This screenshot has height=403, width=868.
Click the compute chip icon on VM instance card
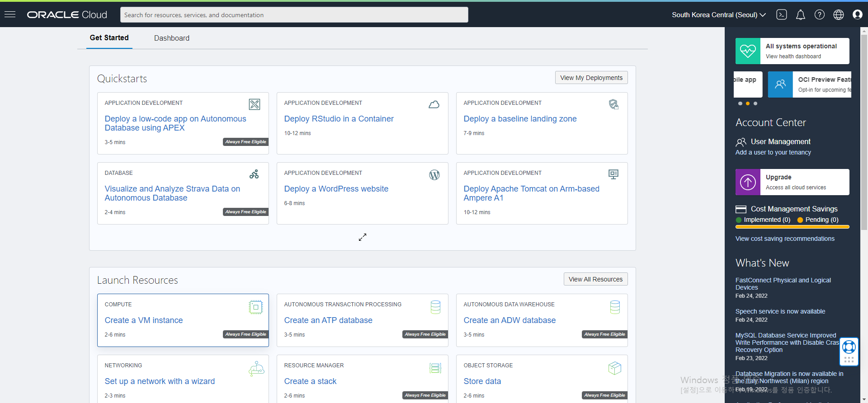tap(256, 307)
